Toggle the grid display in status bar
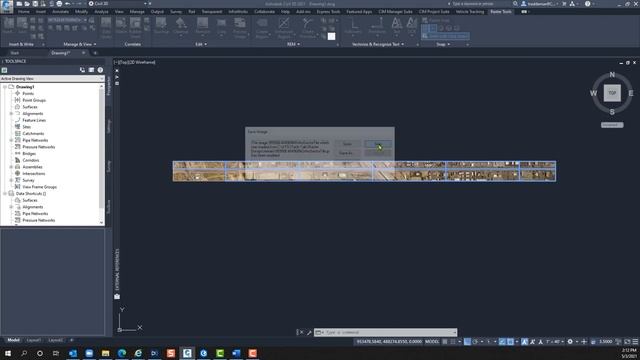Viewport: 640px width, 360px height. point(445,342)
